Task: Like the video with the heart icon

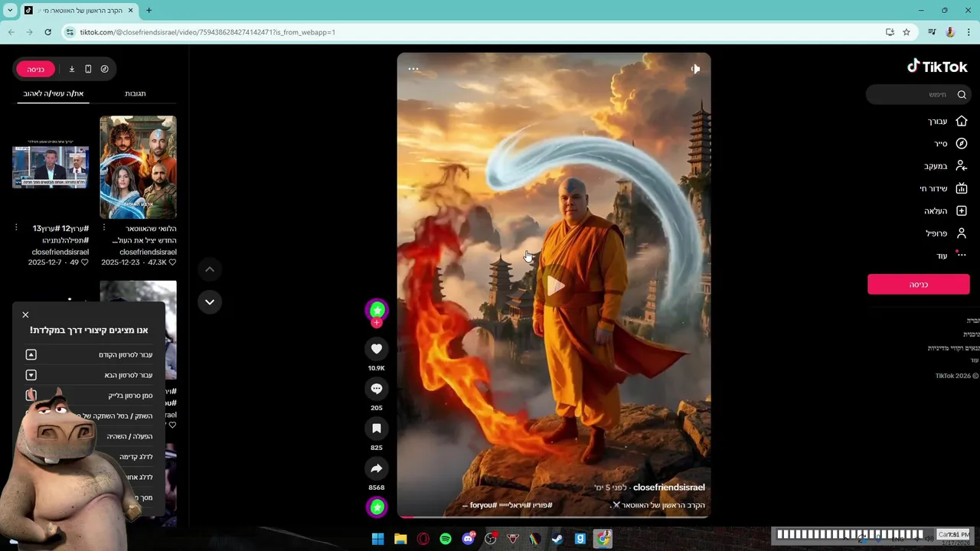Action: pyautogui.click(x=376, y=349)
